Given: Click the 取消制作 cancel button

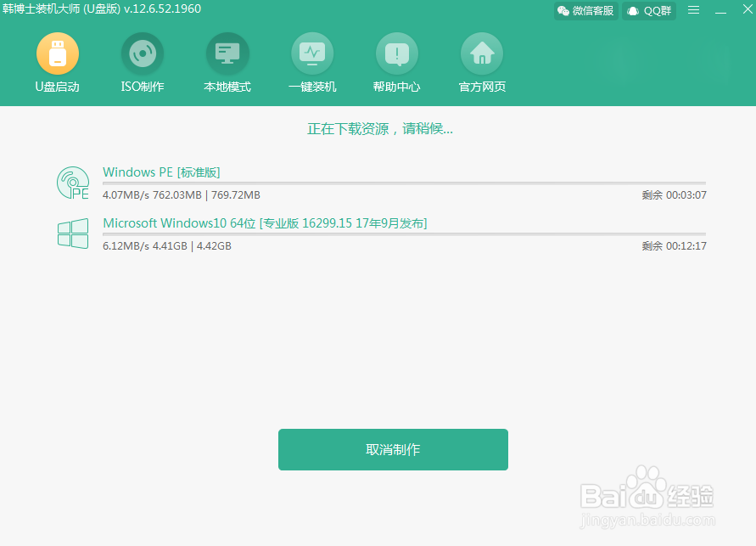Looking at the screenshot, I should pos(393,449).
